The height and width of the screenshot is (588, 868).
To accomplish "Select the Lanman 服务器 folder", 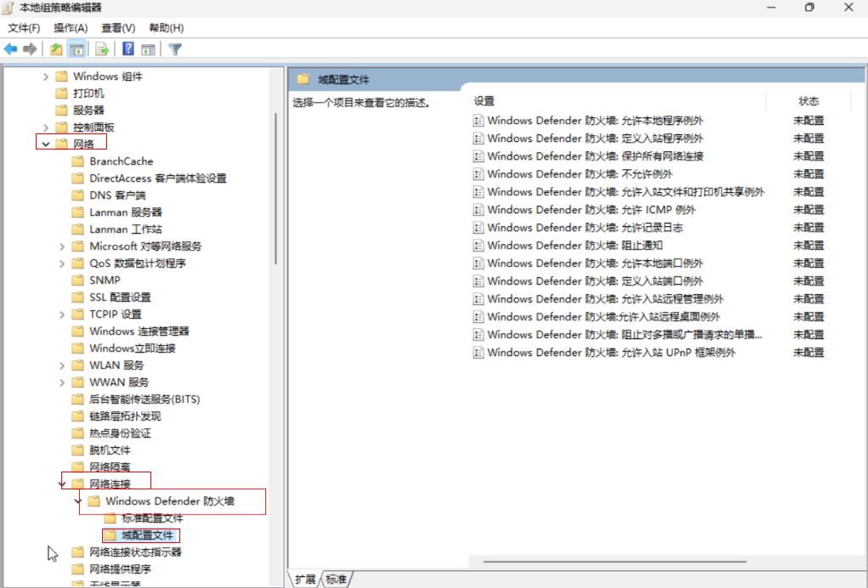I will (126, 212).
